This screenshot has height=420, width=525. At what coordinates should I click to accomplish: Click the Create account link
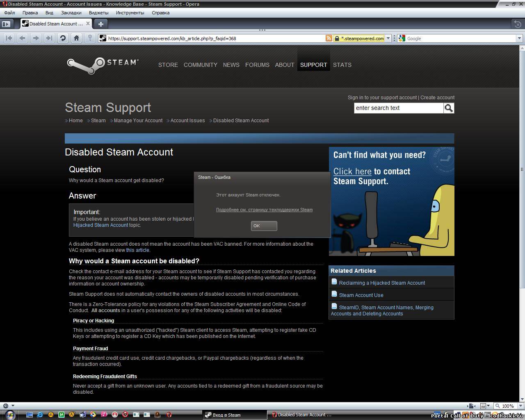point(437,98)
